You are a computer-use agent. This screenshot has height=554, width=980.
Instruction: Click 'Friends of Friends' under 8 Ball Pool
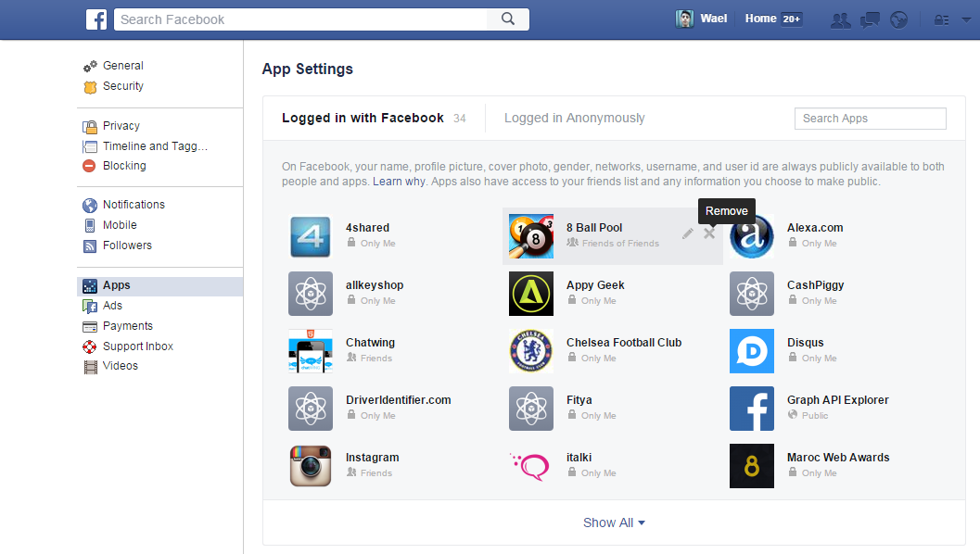pos(620,244)
